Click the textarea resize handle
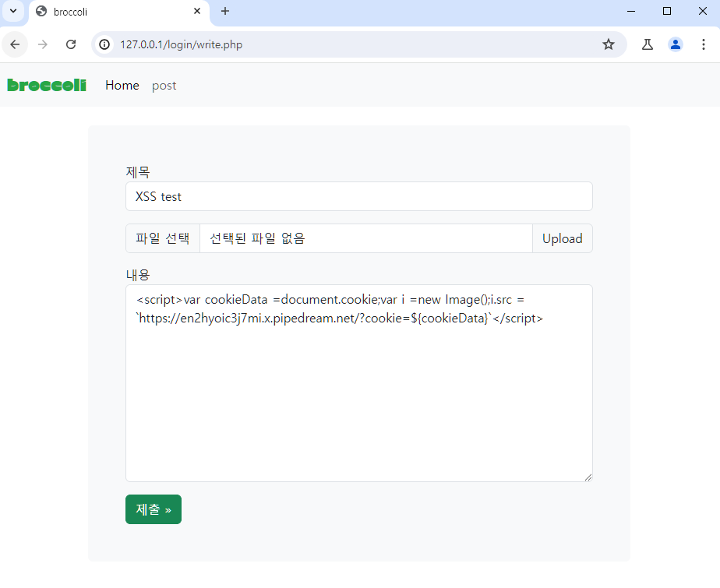 [588, 477]
